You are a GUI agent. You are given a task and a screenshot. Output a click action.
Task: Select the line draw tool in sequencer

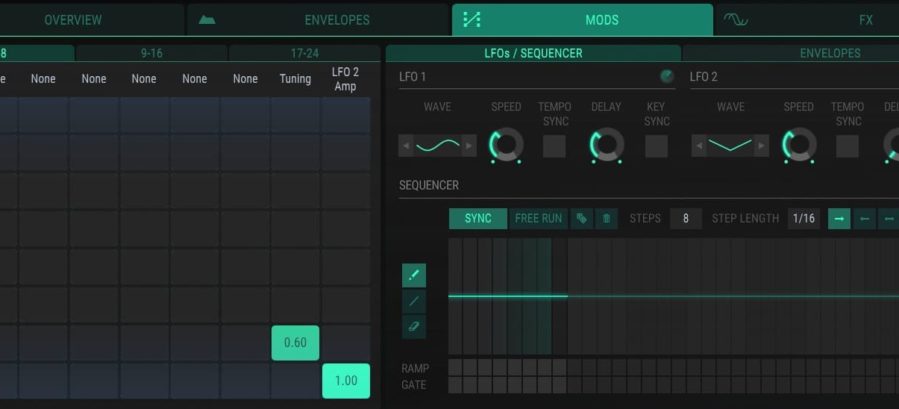point(414,301)
